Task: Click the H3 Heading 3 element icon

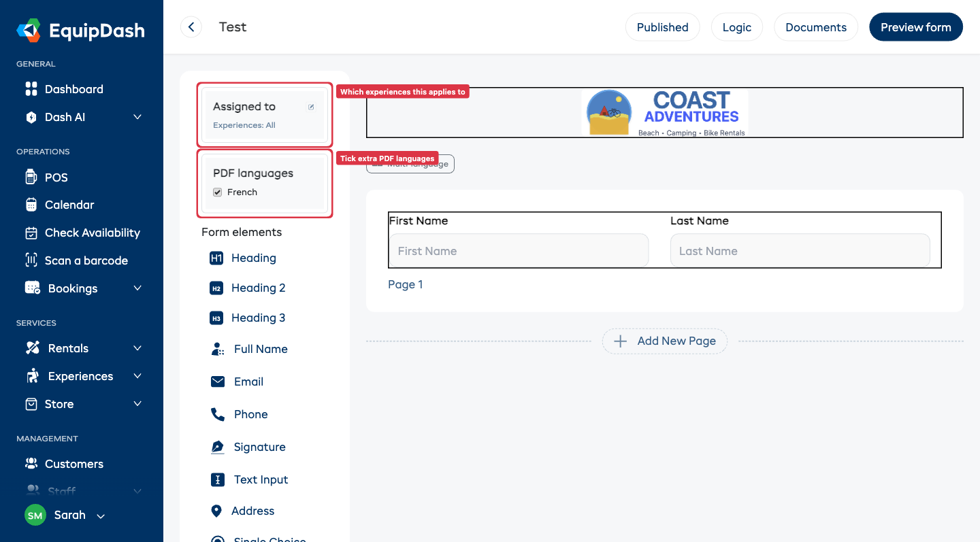Action: click(216, 318)
